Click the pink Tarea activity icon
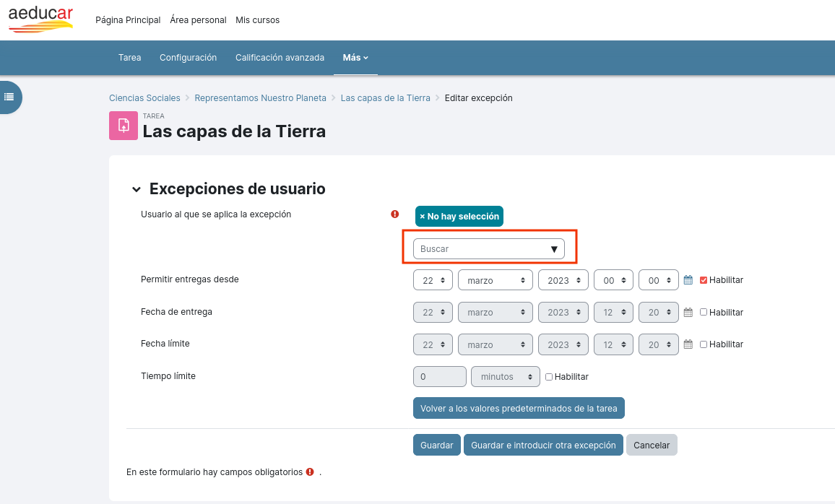Screen dimensions: 835x504 coord(124,126)
